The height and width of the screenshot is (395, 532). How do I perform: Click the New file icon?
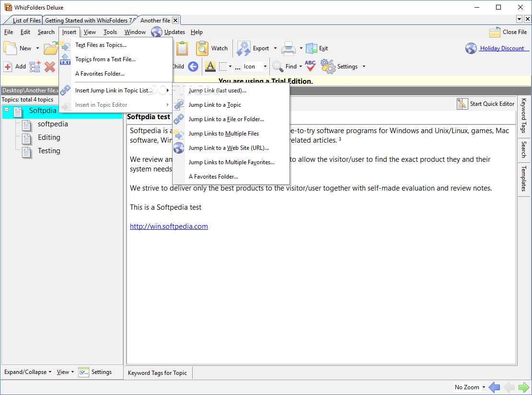[10, 48]
